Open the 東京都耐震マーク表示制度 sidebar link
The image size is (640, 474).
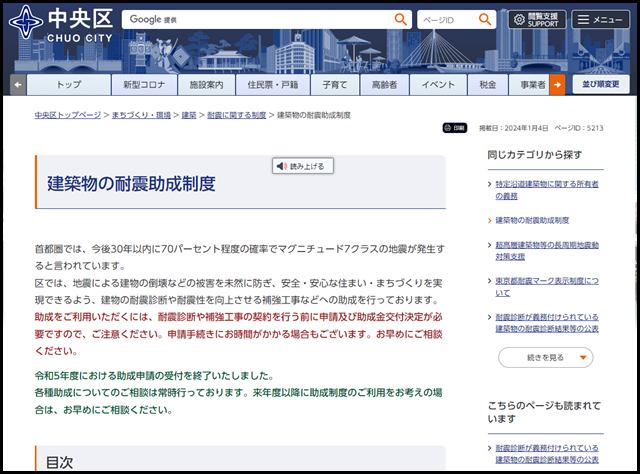coord(546,281)
